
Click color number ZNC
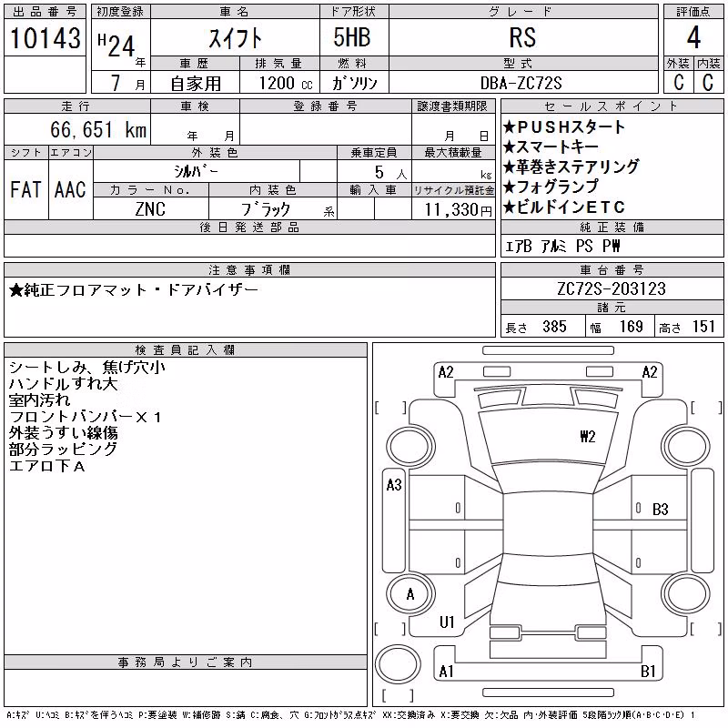150,209
